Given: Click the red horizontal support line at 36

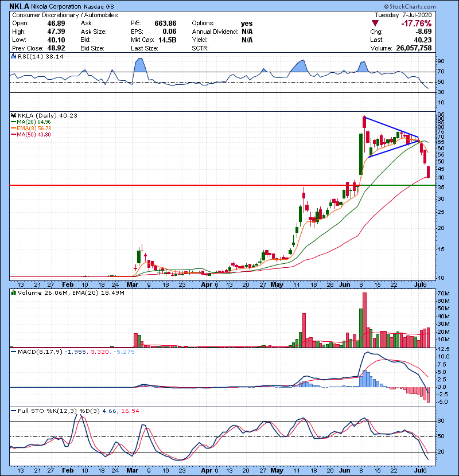Looking at the screenshot, I should pyautogui.click(x=184, y=185).
